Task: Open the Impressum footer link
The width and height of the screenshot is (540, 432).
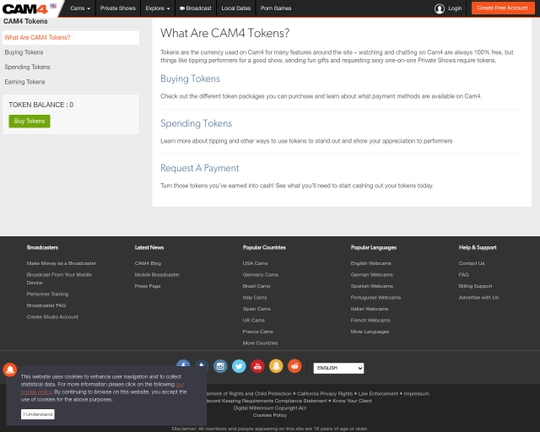Action: (416, 393)
